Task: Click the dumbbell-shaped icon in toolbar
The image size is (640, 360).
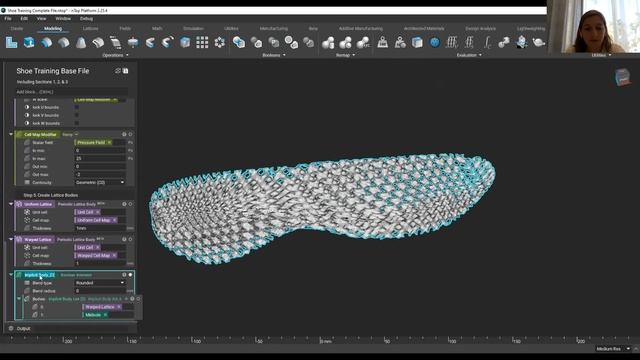Action: point(504,42)
